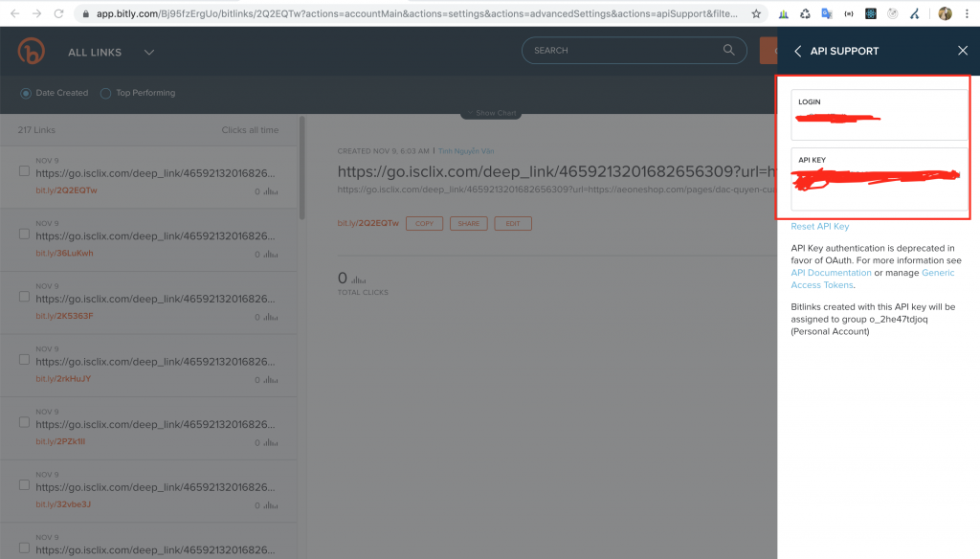Click stats bars icon for bit.ly/2Q2EQTw
This screenshot has width=980, height=559.
tap(272, 191)
